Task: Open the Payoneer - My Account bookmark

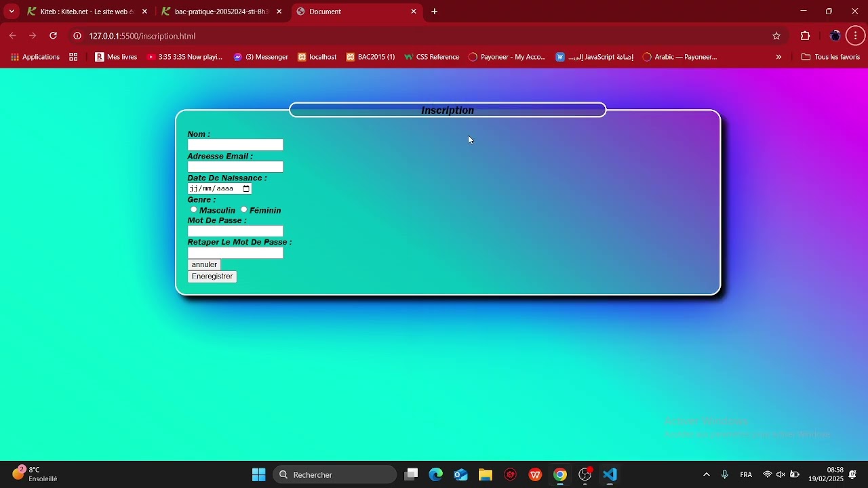Action: (507, 57)
